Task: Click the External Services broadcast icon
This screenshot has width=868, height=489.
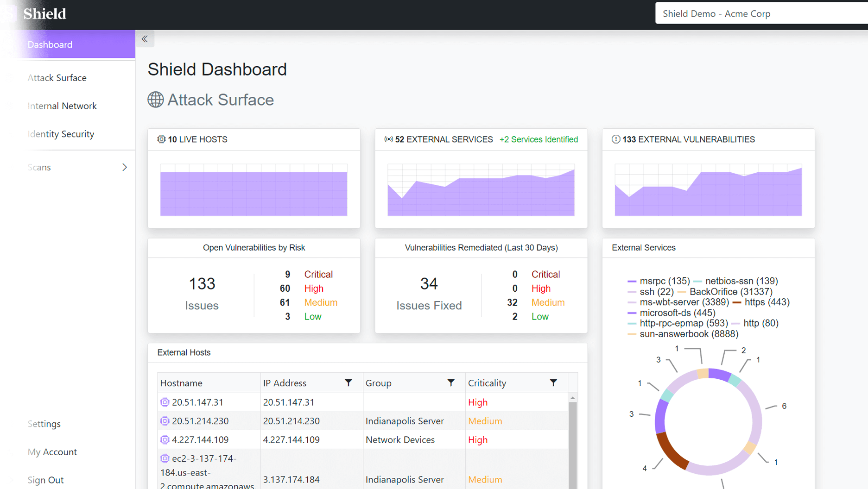Action: pyautogui.click(x=388, y=139)
